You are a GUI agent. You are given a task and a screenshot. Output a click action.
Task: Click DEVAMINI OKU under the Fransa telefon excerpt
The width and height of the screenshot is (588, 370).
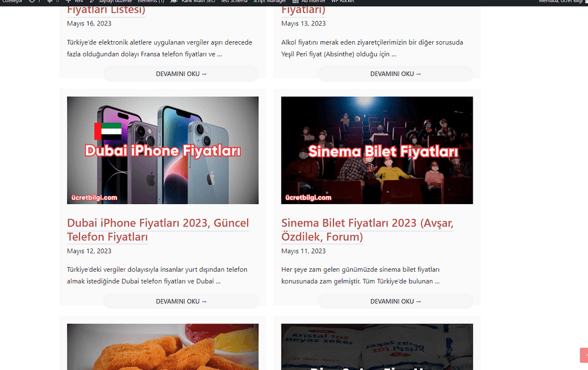pyautogui.click(x=181, y=74)
